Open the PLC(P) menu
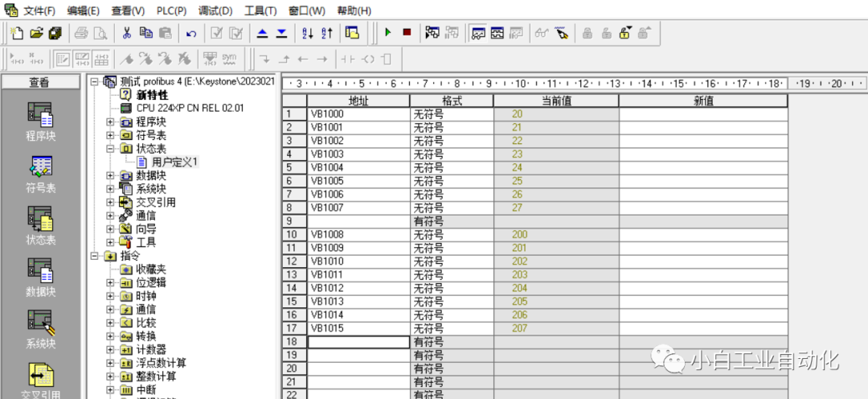Image resolution: width=868 pixels, height=399 pixels. (172, 10)
